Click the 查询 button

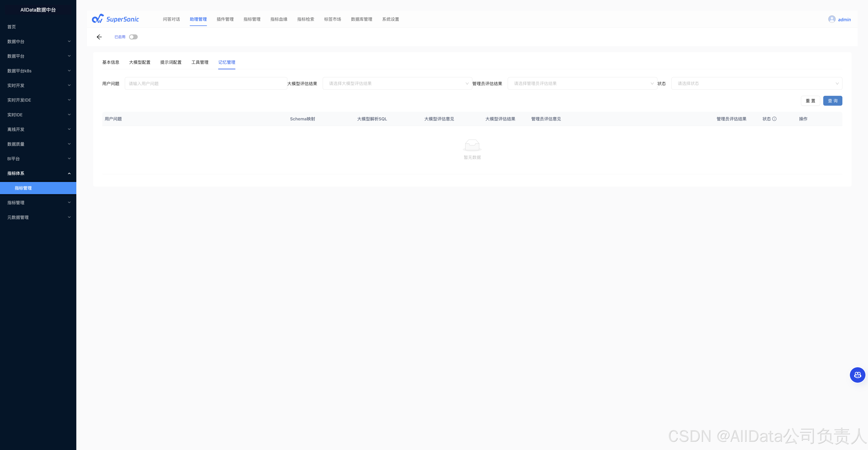pyautogui.click(x=832, y=101)
